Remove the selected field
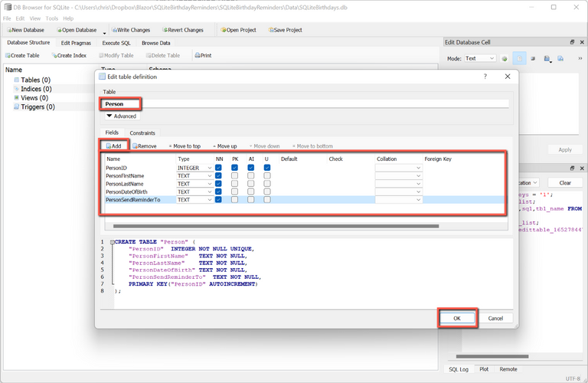The width and height of the screenshot is (588, 383). point(144,146)
